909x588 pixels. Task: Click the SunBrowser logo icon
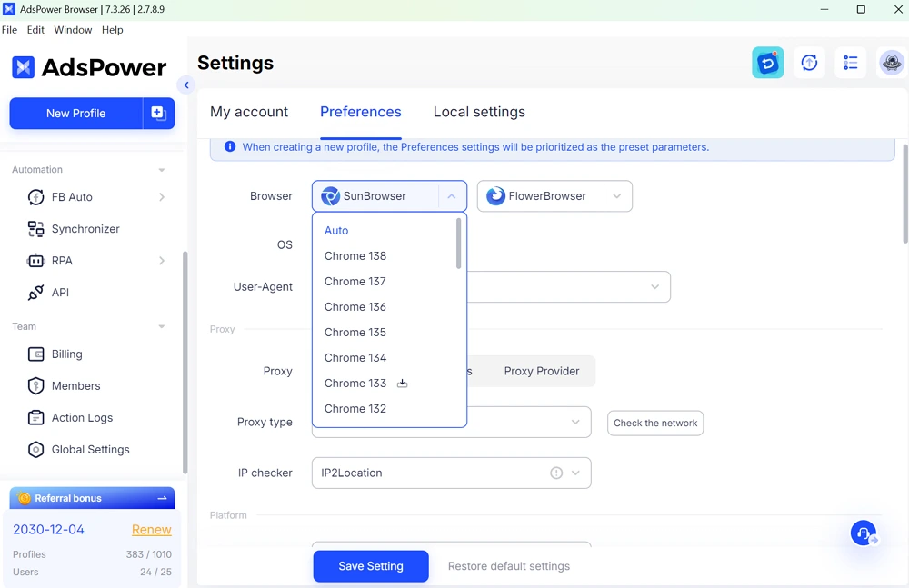[x=331, y=196]
